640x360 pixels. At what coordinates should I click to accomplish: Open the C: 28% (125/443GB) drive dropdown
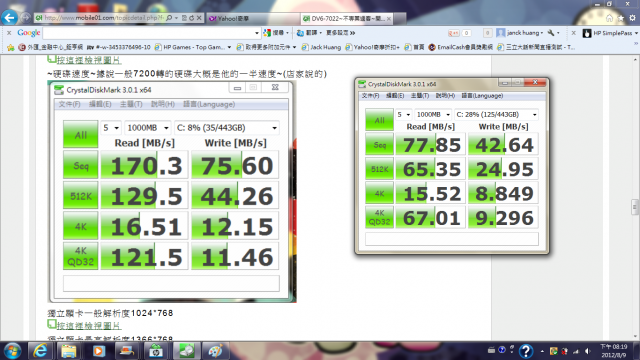click(496, 115)
